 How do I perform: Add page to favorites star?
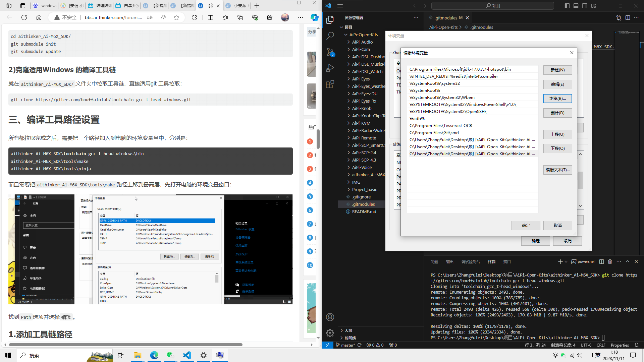point(176,17)
